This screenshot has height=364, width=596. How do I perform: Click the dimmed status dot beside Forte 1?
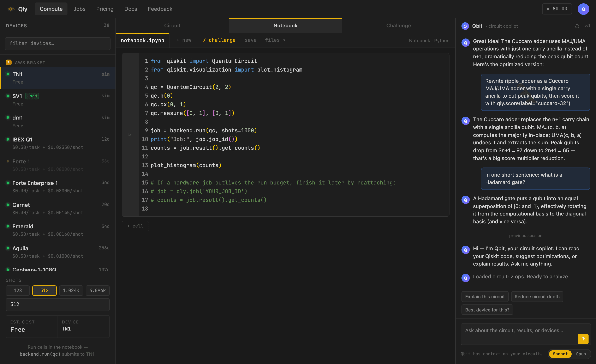pyautogui.click(x=8, y=161)
